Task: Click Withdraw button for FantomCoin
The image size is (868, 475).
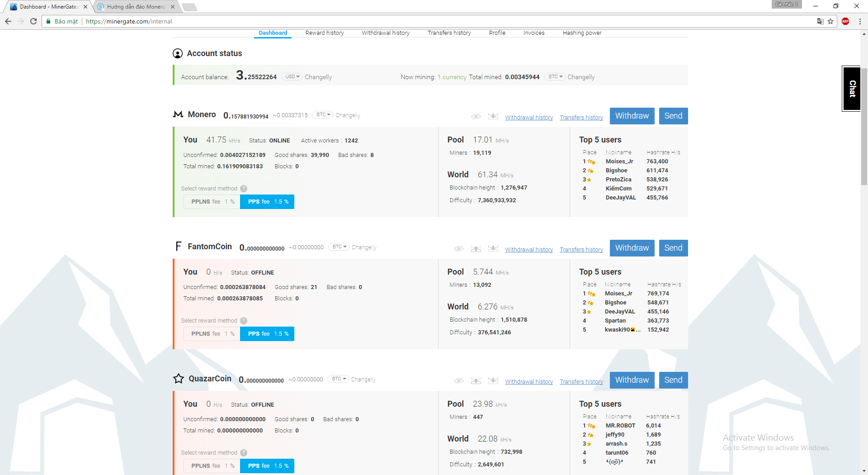Action: tap(632, 248)
